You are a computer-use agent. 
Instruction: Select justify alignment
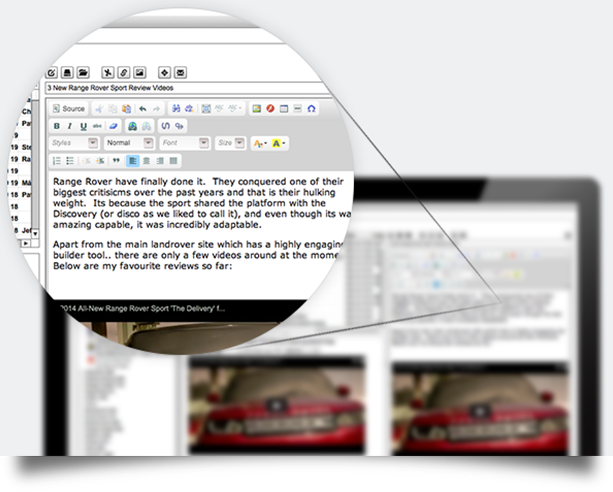174,161
